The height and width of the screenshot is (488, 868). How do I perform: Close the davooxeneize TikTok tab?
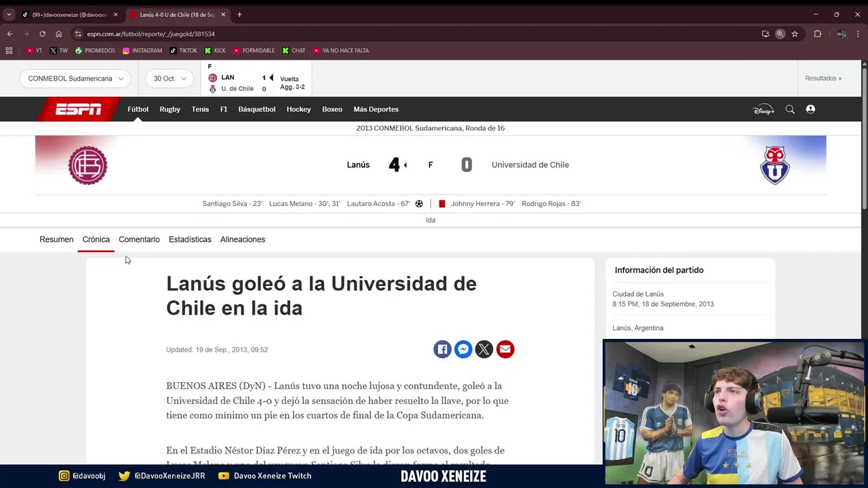tap(115, 14)
